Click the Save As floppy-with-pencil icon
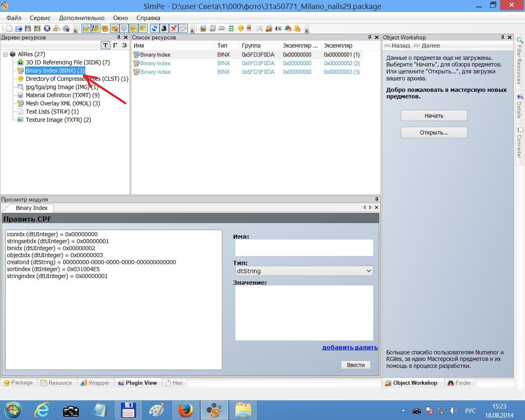This screenshot has width=525, height=420. pyautogui.click(x=37, y=28)
